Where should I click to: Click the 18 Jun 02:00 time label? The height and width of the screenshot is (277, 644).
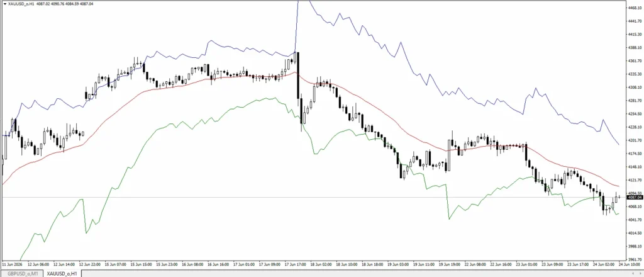(x=321, y=264)
